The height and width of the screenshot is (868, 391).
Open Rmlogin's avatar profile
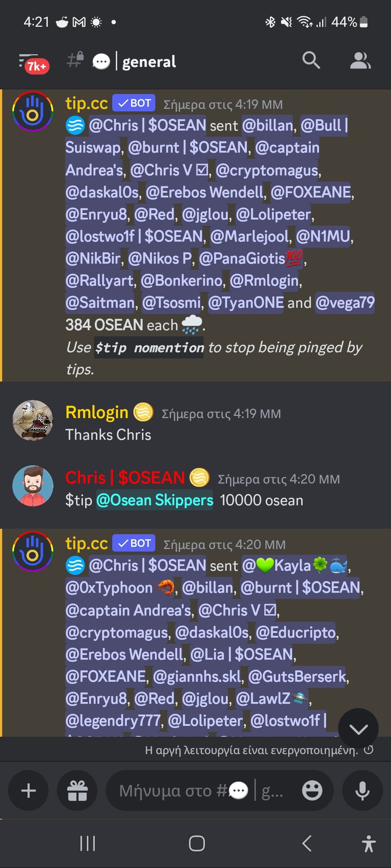(x=33, y=420)
